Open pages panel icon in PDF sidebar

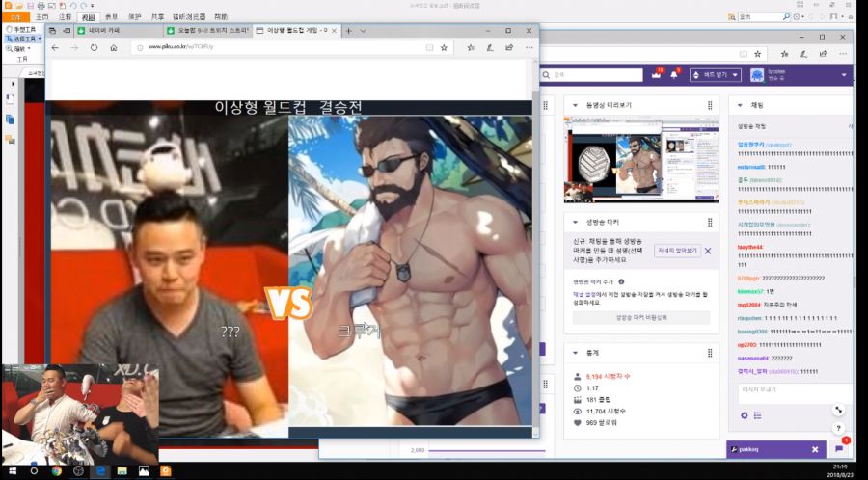pos(10,119)
